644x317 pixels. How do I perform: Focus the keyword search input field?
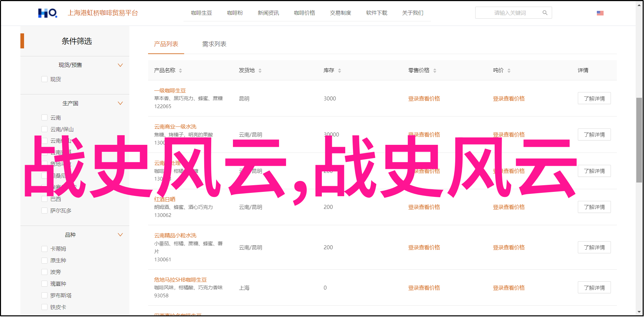click(x=510, y=13)
